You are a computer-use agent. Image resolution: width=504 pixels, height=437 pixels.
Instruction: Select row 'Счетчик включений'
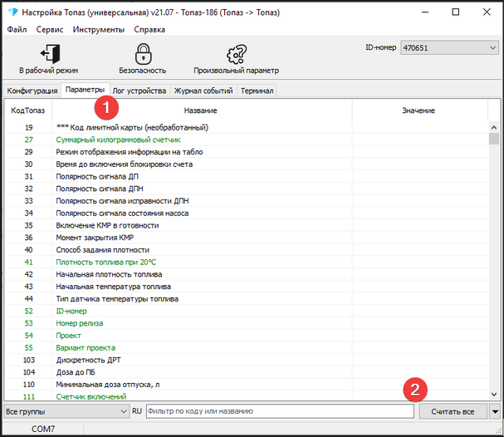[247, 396]
